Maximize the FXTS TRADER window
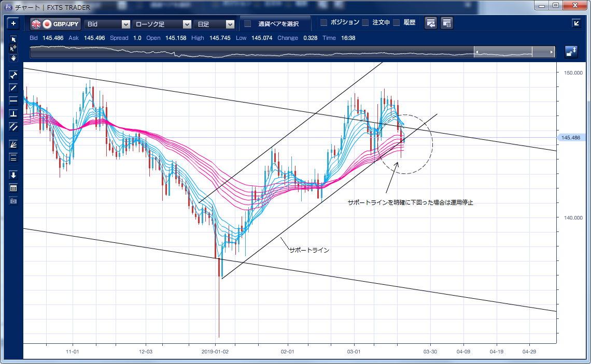The height and width of the screenshot is (364, 591). 556,6
